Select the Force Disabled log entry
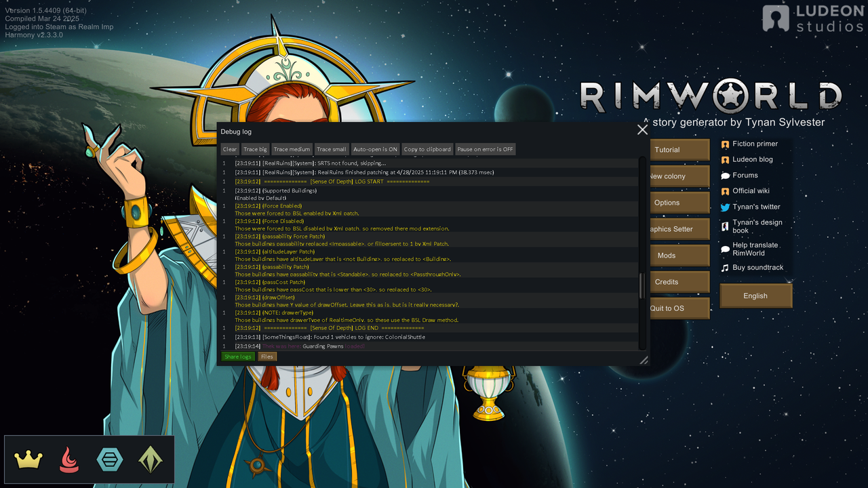Screen dimensions: 868x488 click(x=430, y=224)
